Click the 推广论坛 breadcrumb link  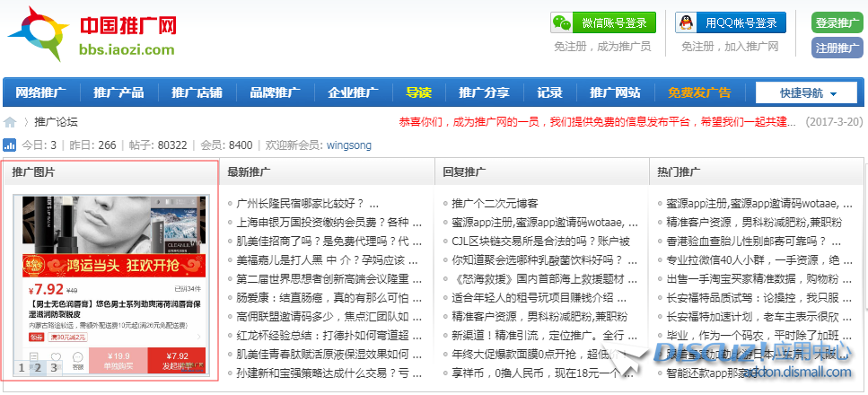click(x=56, y=122)
